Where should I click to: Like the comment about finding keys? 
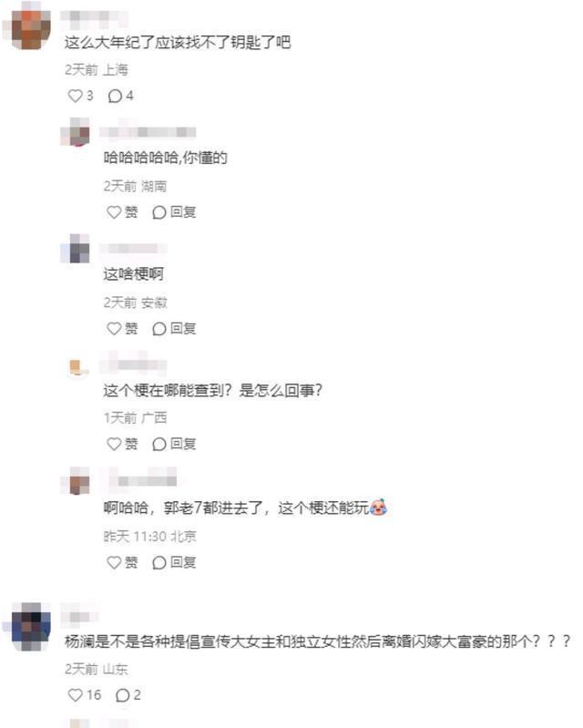pyautogui.click(x=80, y=96)
